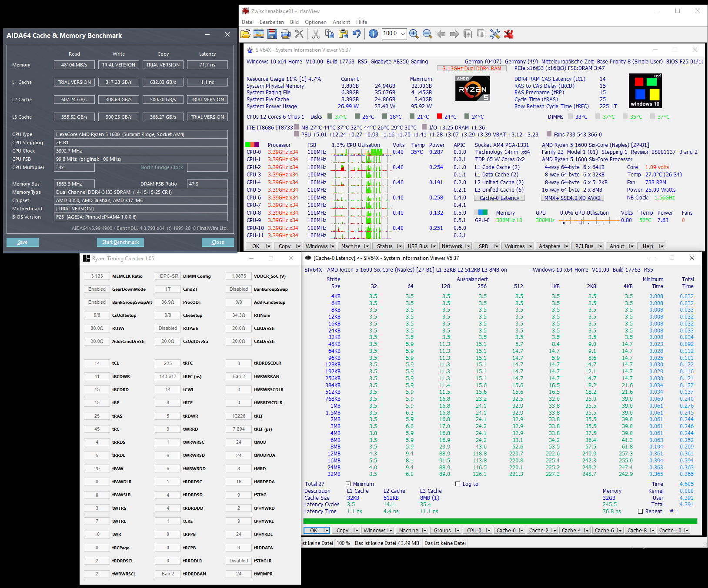Expand the USB Bus dropdown arrow

[434, 246]
